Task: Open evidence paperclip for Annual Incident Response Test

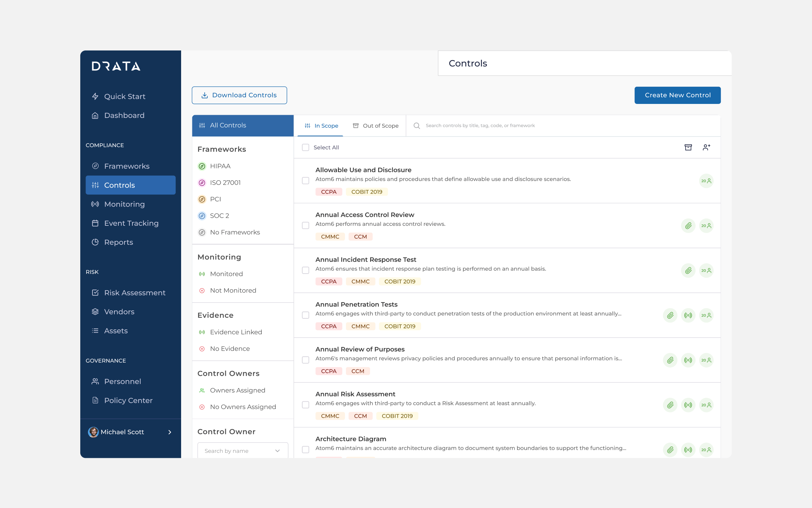Action: pyautogui.click(x=688, y=271)
